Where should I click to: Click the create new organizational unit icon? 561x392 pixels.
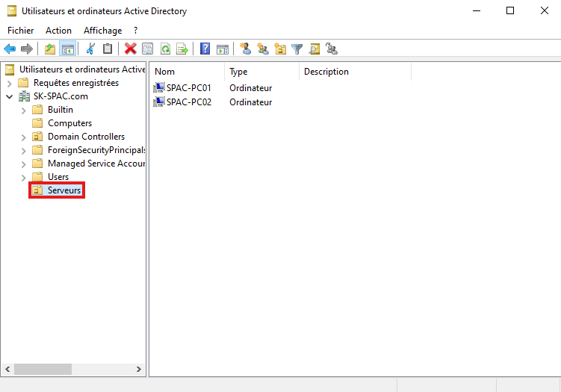point(280,49)
